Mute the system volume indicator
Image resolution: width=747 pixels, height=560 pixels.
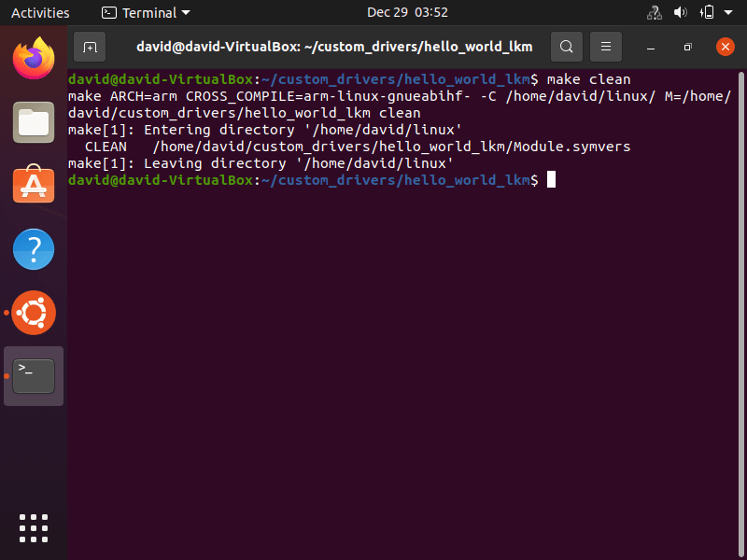point(680,12)
